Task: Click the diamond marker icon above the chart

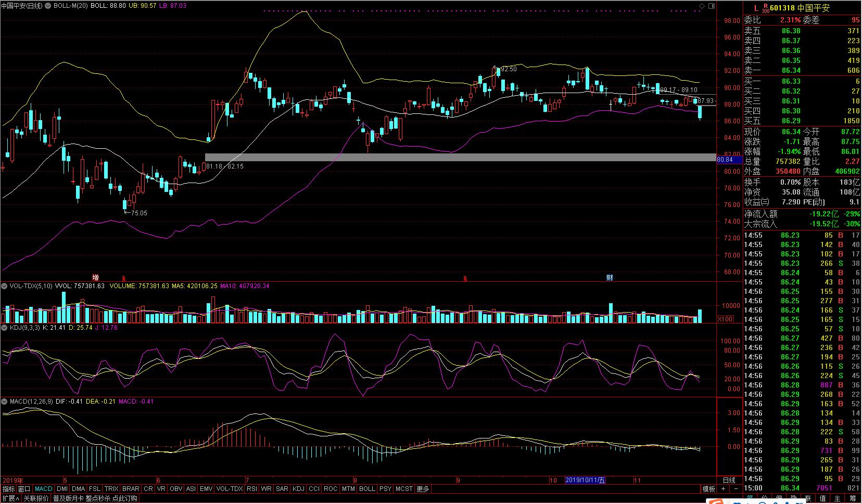Action: coord(702,6)
